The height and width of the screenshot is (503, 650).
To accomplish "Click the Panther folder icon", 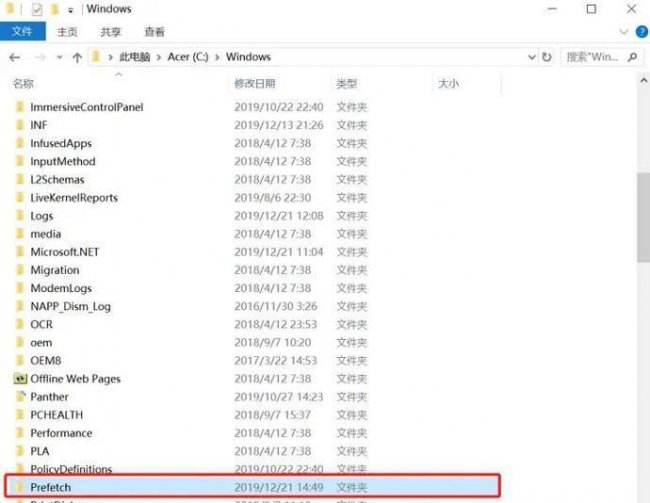I will (x=20, y=396).
